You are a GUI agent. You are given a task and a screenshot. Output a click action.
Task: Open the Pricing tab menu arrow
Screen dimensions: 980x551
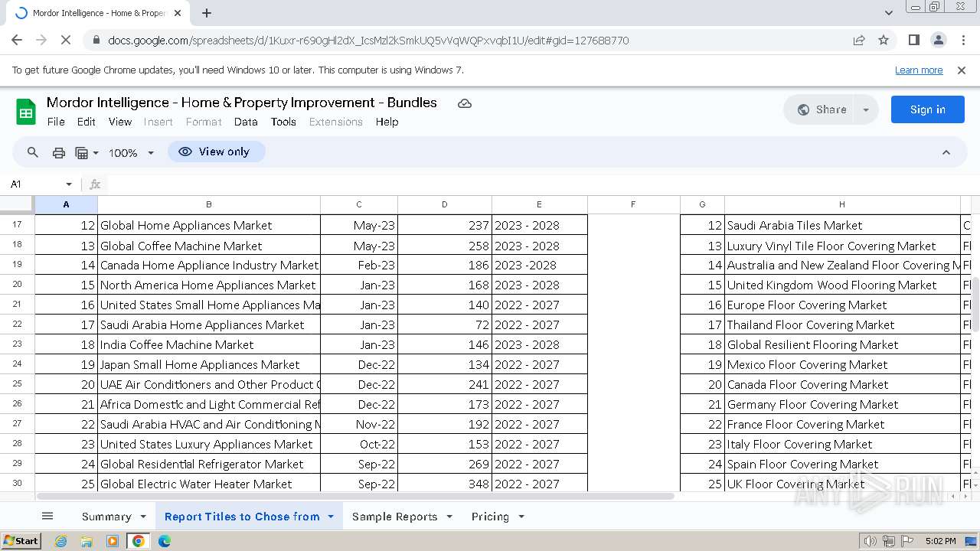click(x=521, y=517)
